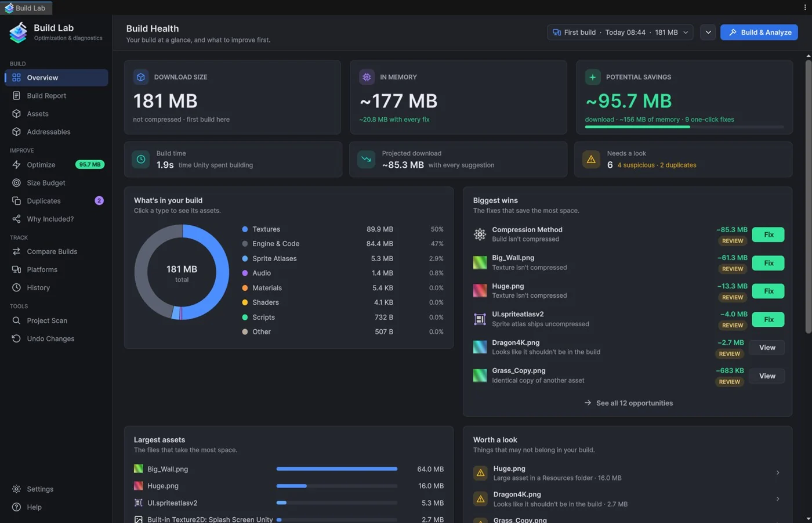Click the Projected download trend icon
This screenshot has width=812, height=523.
click(366, 159)
